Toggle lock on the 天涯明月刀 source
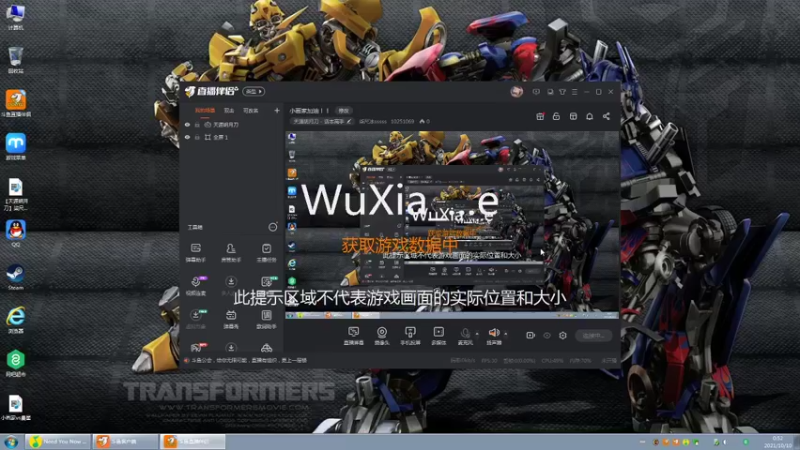The width and height of the screenshot is (800, 450). coord(197,124)
